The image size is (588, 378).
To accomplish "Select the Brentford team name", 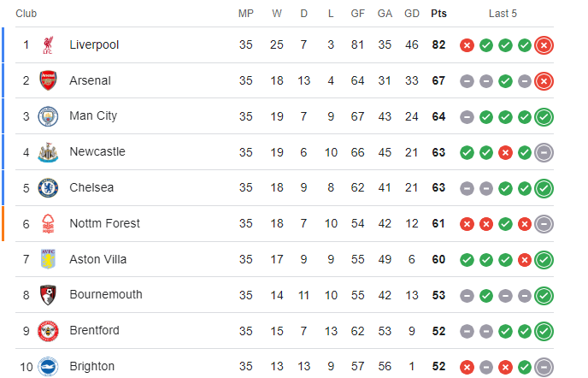I will pos(94,331).
